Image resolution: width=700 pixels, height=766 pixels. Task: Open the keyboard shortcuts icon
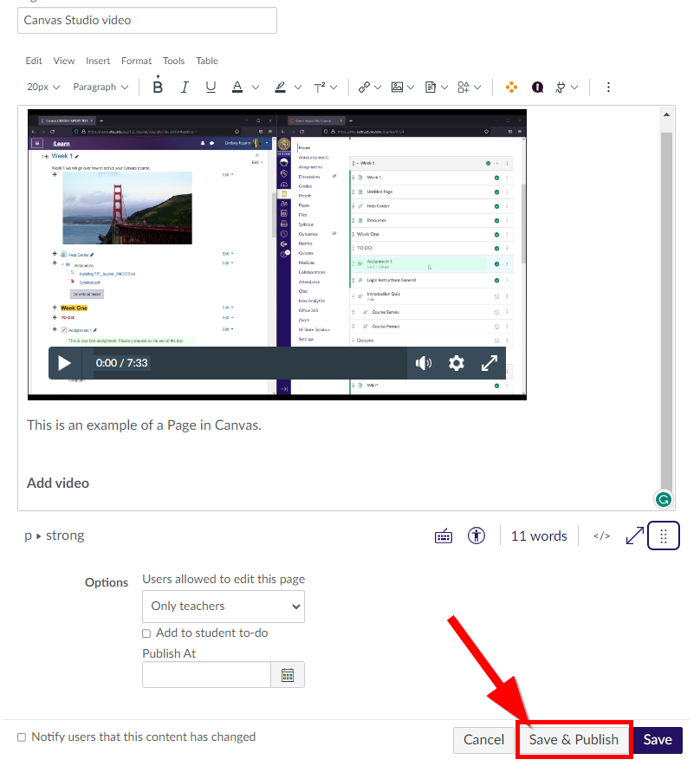click(x=444, y=536)
